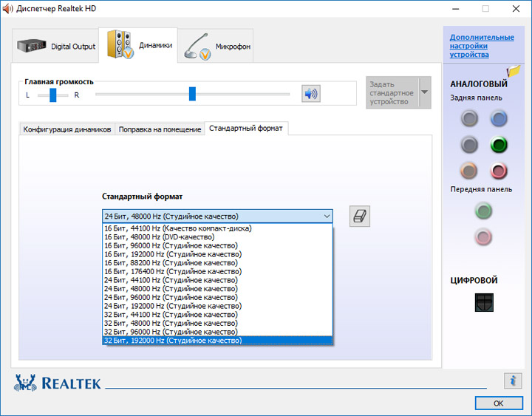This screenshot has width=532, height=416.
Task: Select the pink front panel microphone jack
Action: click(483, 237)
